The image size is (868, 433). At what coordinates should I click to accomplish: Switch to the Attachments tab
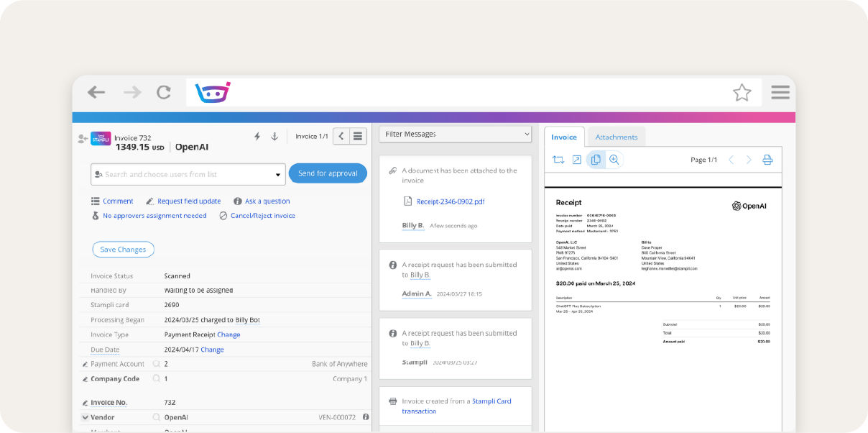[x=617, y=137]
